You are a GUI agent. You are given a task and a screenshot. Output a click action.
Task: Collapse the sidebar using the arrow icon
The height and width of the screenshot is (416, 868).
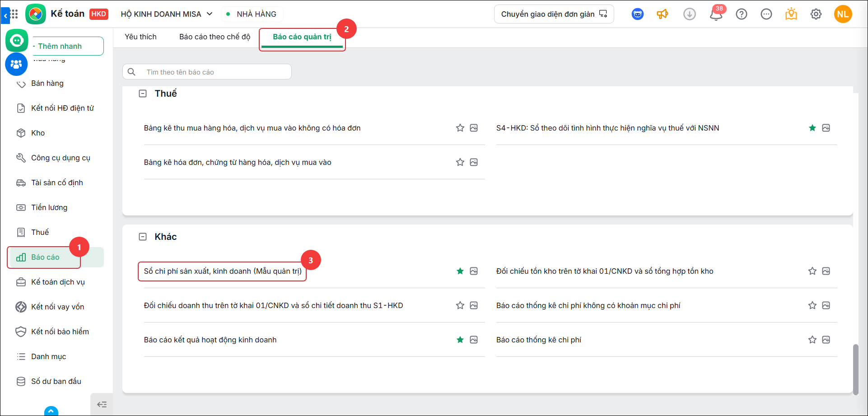[102, 404]
